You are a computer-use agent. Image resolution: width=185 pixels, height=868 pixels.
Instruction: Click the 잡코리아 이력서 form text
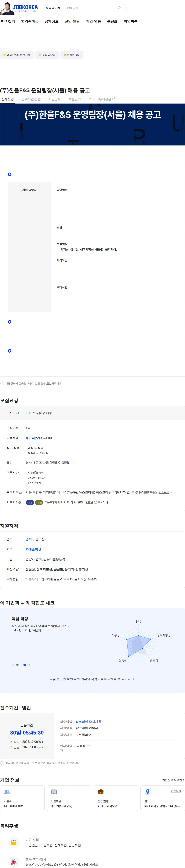tap(87, 728)
